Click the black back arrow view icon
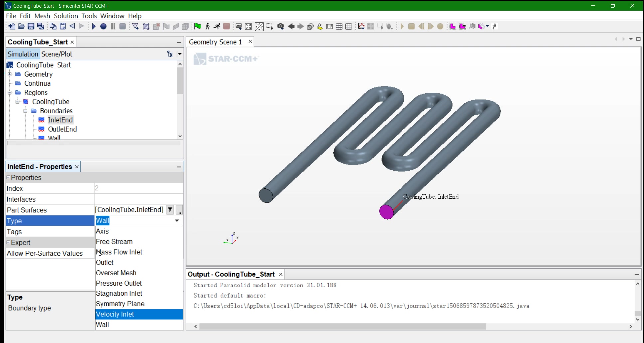The image size is (644, 343). coord(291,26)
